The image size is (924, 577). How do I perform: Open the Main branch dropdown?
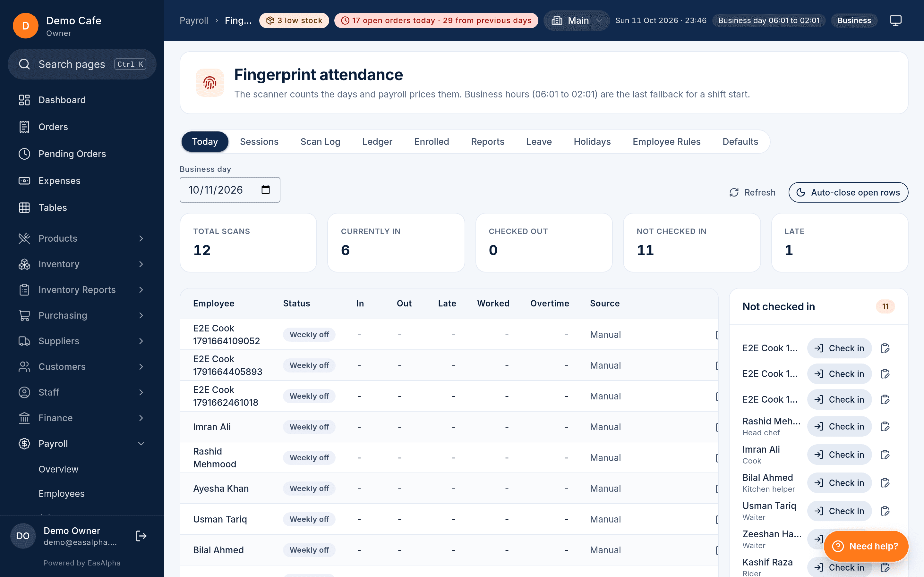[577, 20]
